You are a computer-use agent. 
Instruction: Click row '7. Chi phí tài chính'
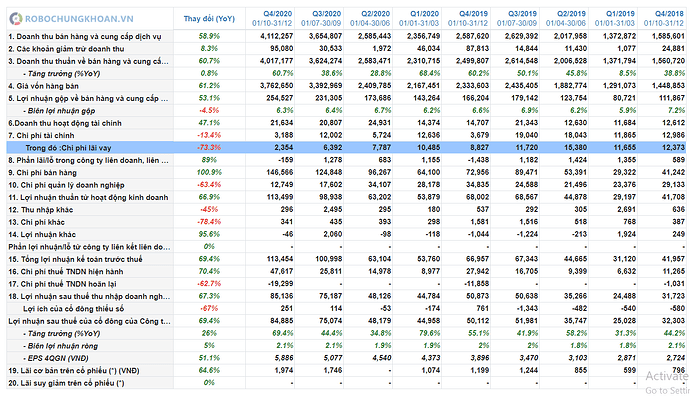(x=346, y=135)
